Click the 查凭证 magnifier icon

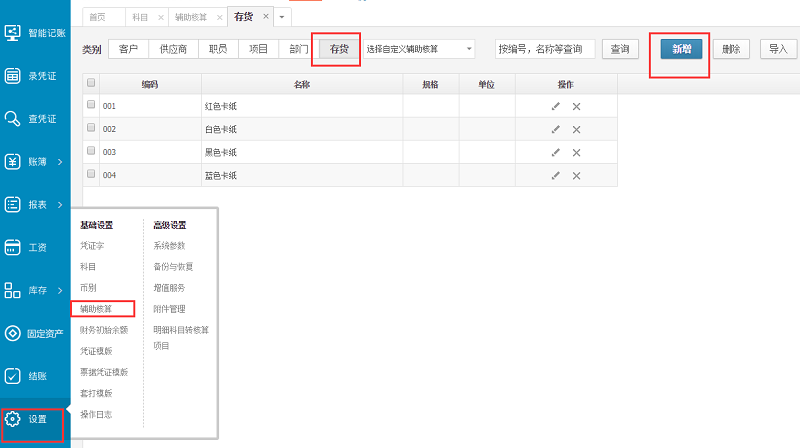point(13,119)
